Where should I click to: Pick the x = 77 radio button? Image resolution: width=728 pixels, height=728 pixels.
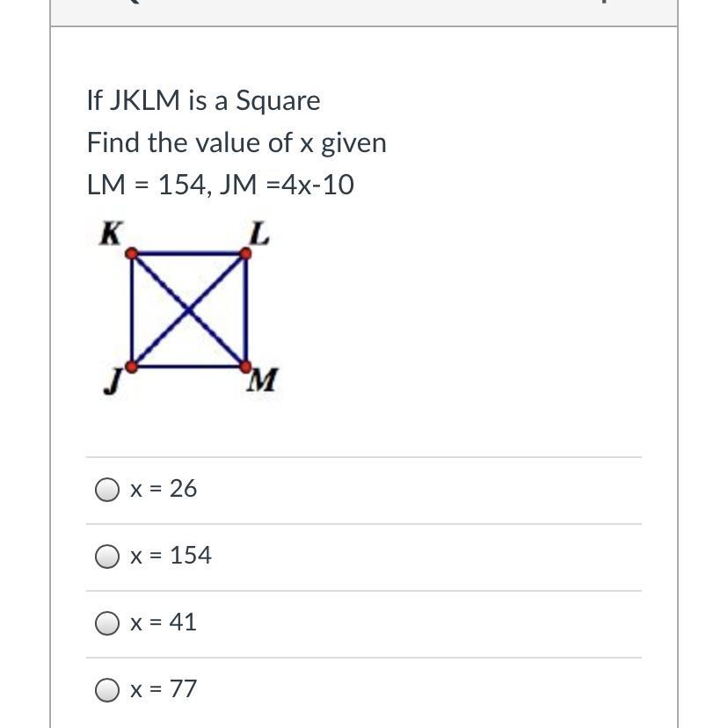107,690
